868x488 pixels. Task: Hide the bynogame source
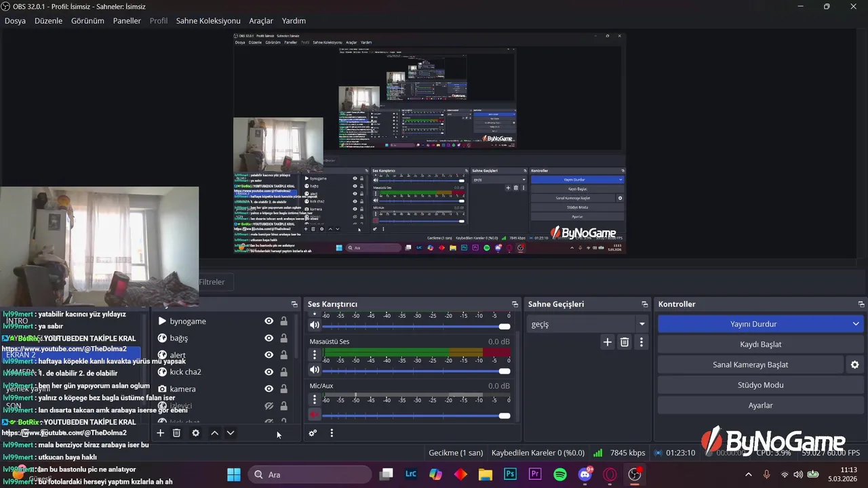pyautogui.click(x=269, y=321)
